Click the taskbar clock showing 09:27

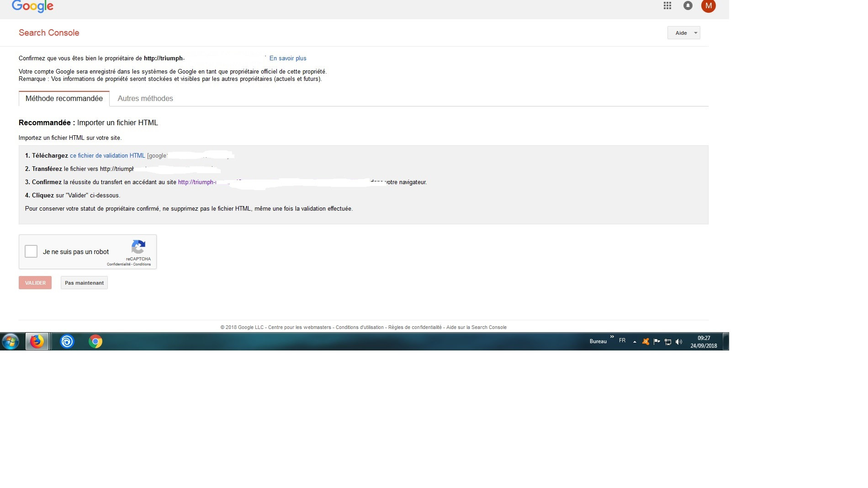point(704,342)
